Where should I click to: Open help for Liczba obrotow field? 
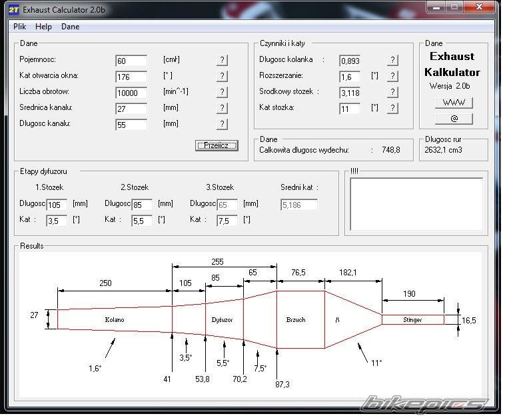pyautogui.click(x=222, y=92)
